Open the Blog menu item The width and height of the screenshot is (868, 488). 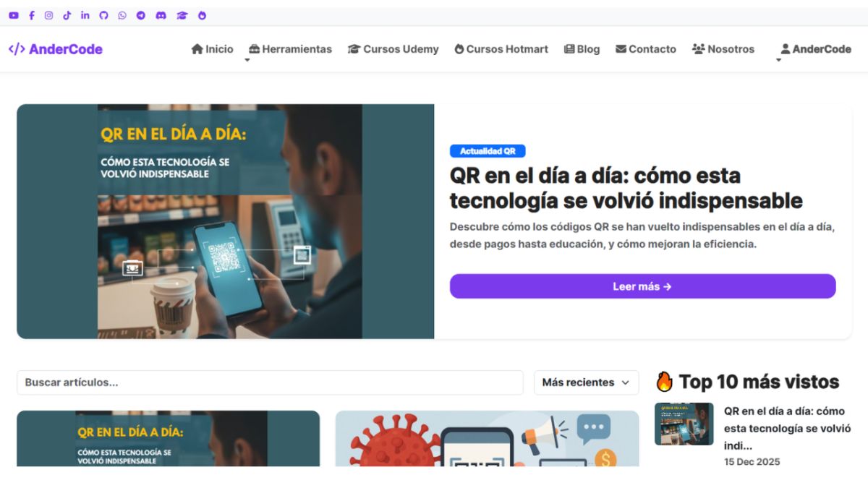pos(582,49)
